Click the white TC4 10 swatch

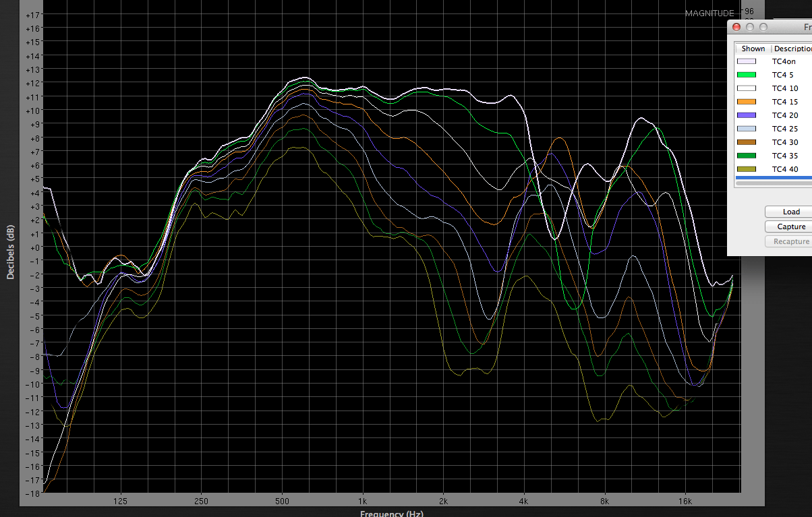[x=747, y=88]
